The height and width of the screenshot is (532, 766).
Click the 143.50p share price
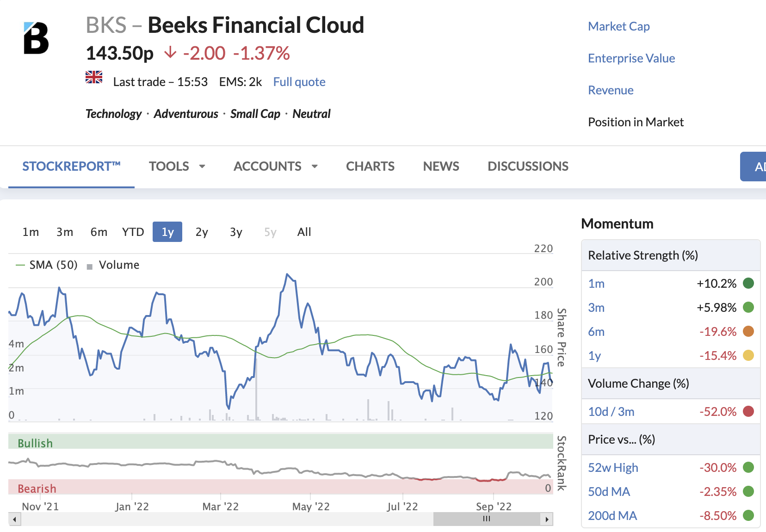pyautogui.click(x=120, y=53)
